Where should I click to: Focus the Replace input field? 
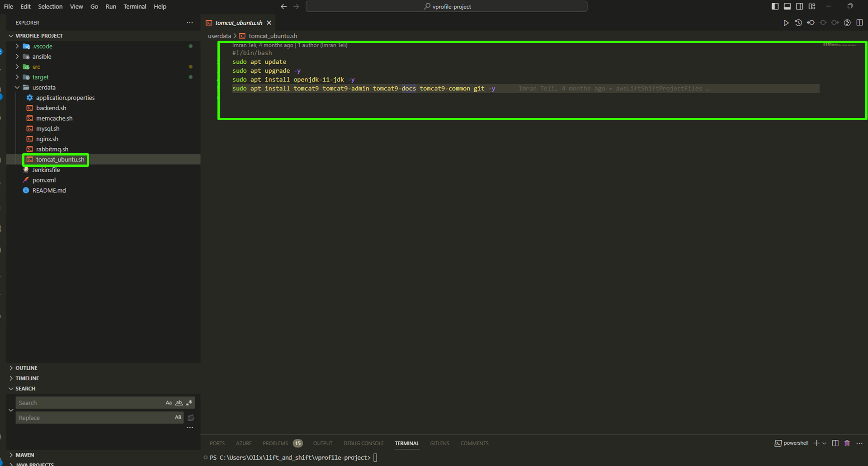[x=94, y=418]
